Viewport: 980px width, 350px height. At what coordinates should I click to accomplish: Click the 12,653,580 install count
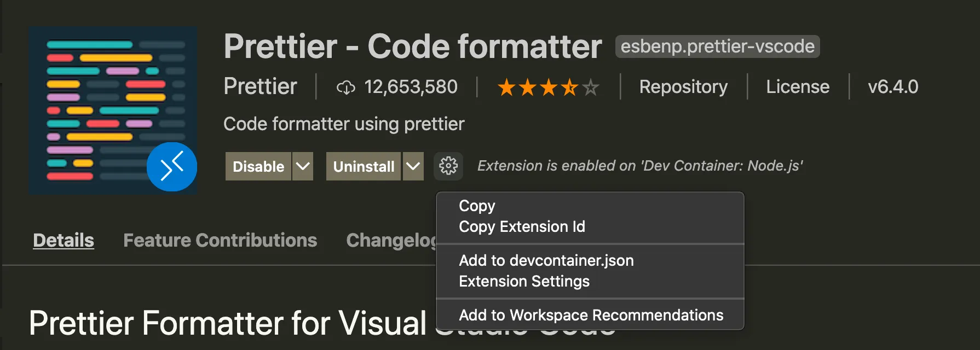411,86
